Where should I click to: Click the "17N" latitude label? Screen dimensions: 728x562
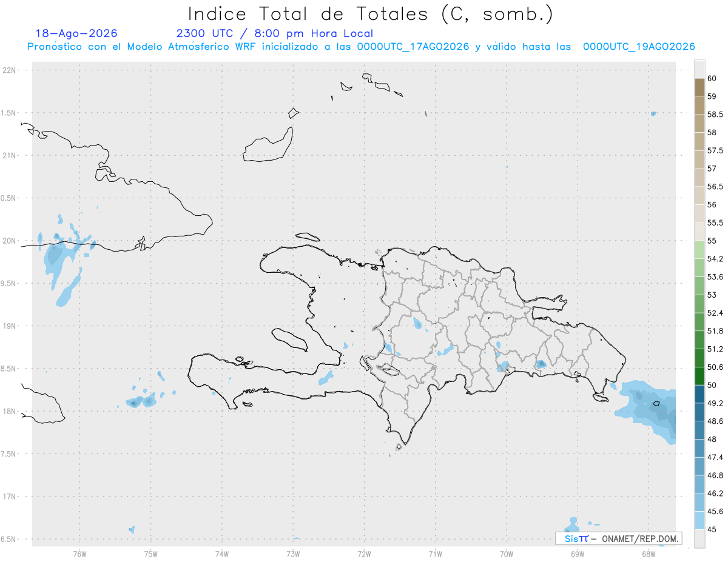click(x=9, y=497)
